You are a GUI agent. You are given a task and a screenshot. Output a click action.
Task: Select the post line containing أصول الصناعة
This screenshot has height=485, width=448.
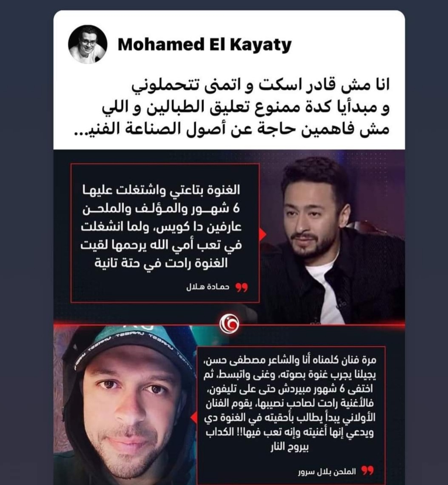231,130
